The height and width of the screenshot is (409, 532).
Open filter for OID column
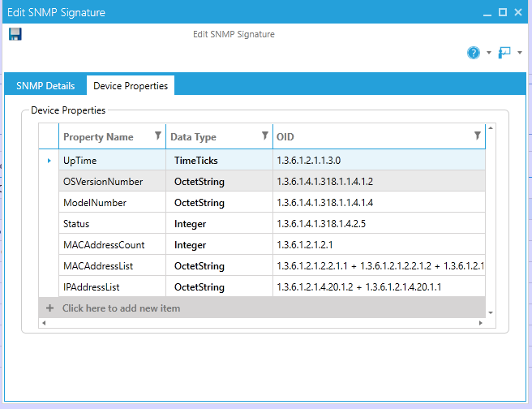[478, 136]
